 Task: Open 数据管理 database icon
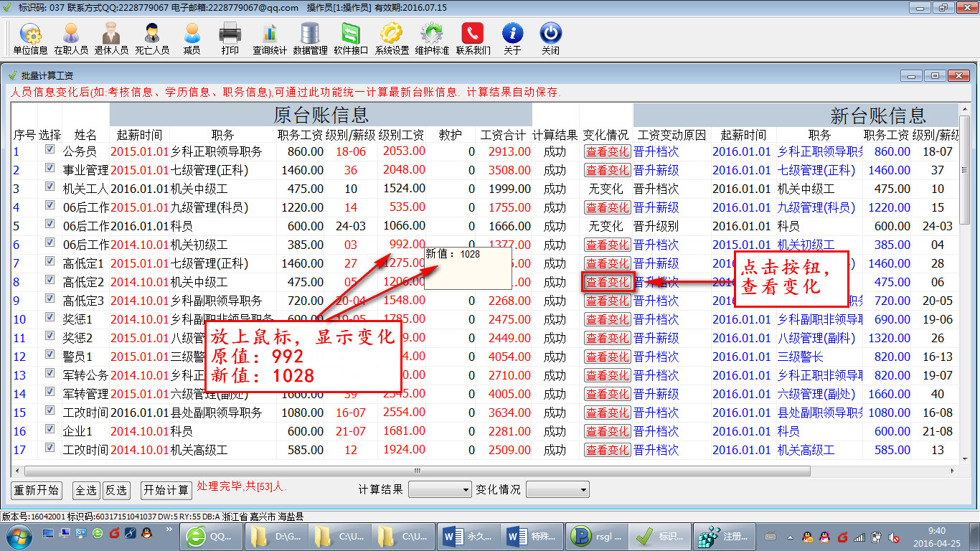310,38
